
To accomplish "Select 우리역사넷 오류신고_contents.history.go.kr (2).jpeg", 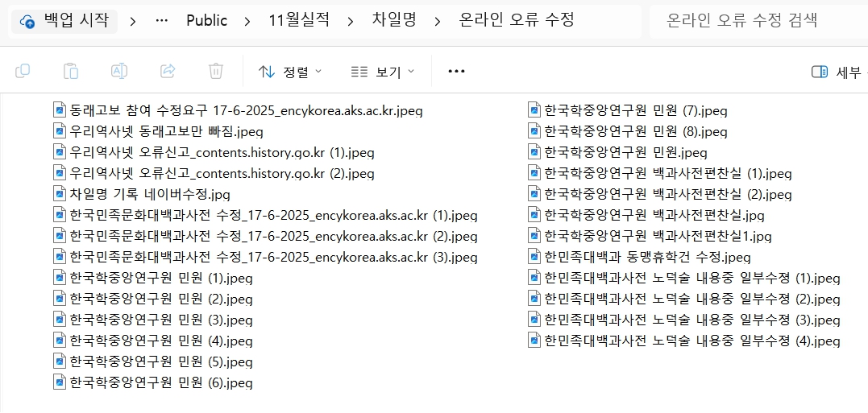I will tap(214, 173).
